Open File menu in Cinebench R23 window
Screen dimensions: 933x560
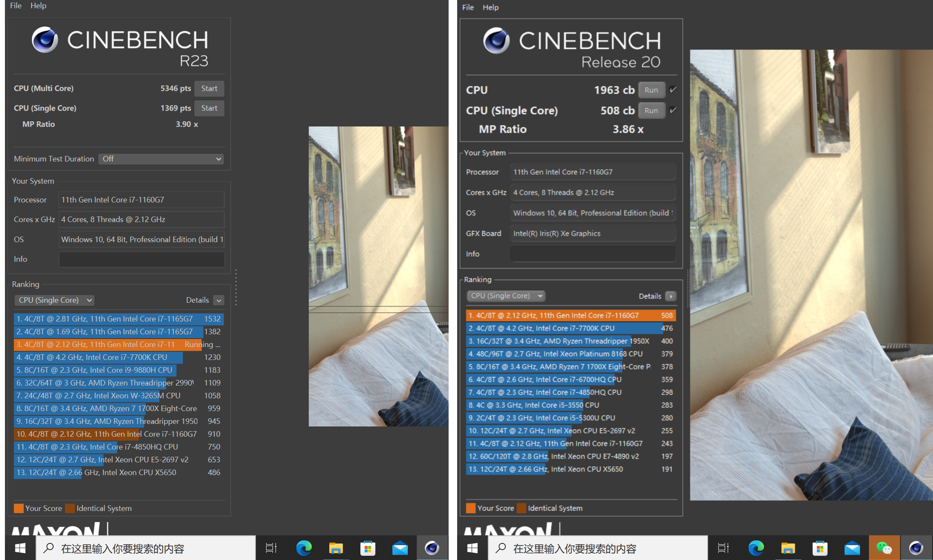[16, 5]
